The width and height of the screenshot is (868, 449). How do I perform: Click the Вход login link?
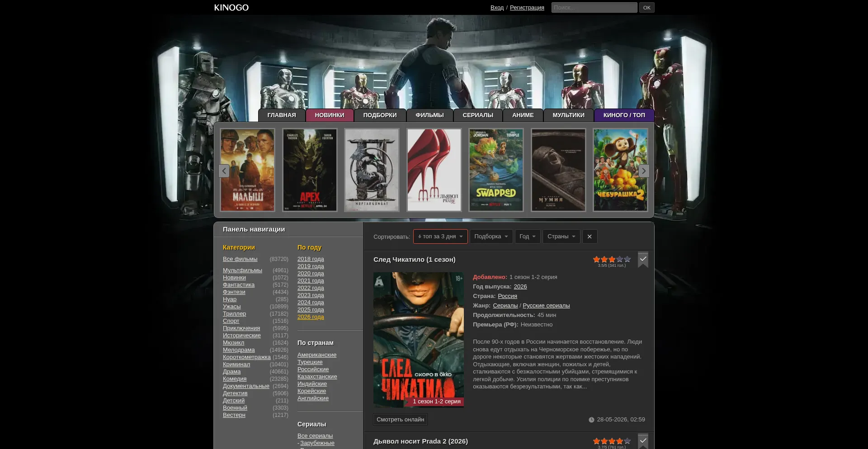[x=497, y=8]
